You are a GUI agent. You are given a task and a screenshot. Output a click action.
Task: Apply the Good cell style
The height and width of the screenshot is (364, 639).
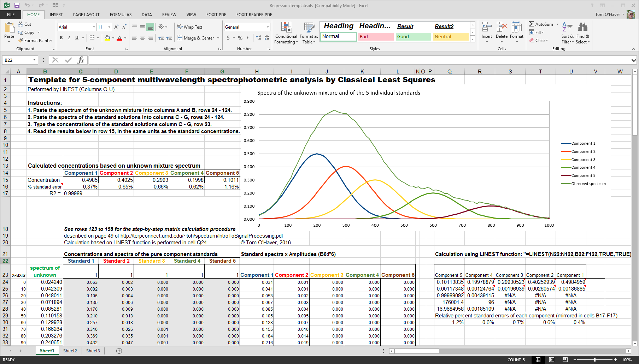413,37
